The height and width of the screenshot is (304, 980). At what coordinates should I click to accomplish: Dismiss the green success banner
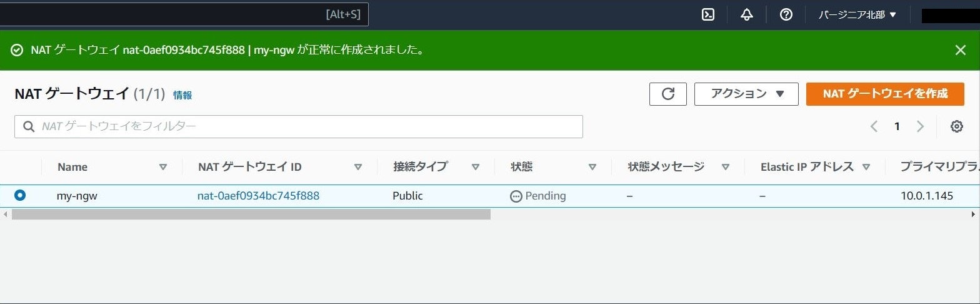click(x=961, y=50)
